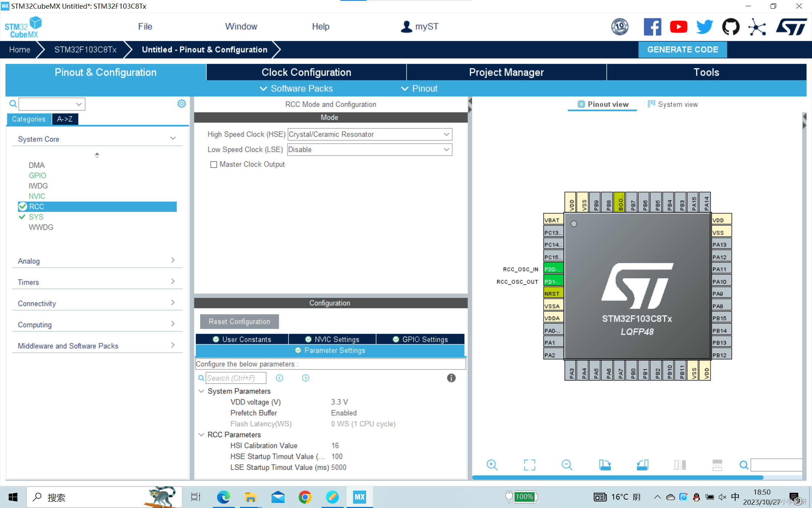Switch to Tools tab
812x508 pixels.
coord(707,72)
